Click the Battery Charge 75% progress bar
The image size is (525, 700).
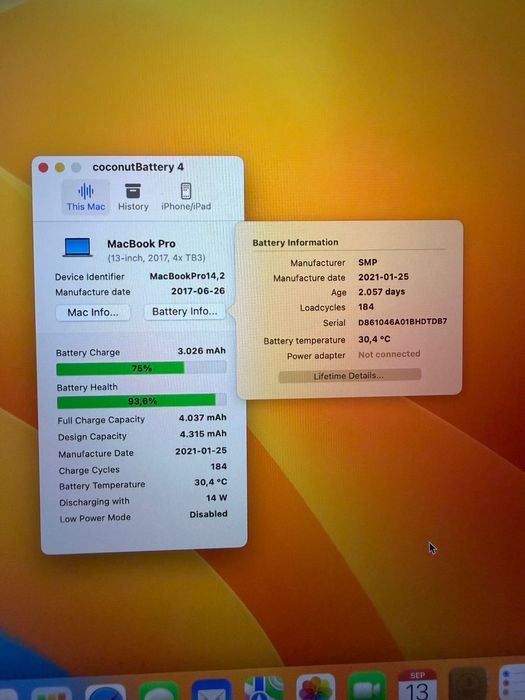(141, 368)
